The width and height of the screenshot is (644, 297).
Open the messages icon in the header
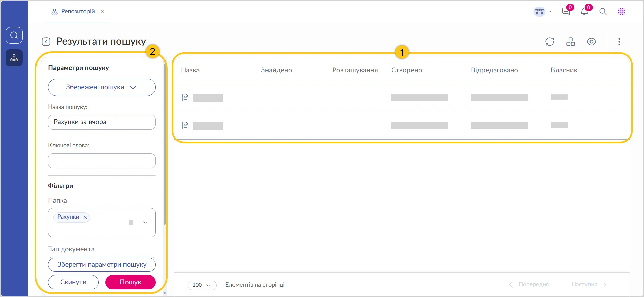[x=566, y=12]
